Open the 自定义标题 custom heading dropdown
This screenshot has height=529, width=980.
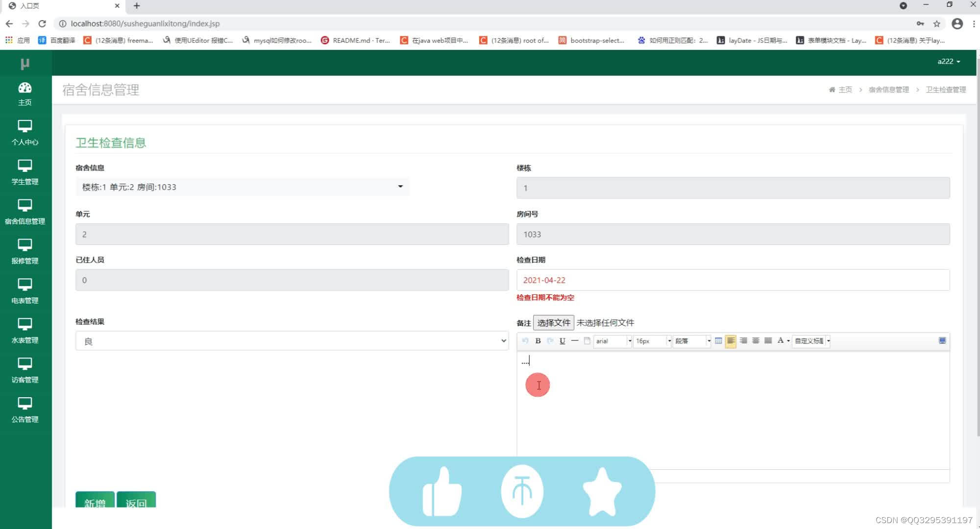point(811,341)
